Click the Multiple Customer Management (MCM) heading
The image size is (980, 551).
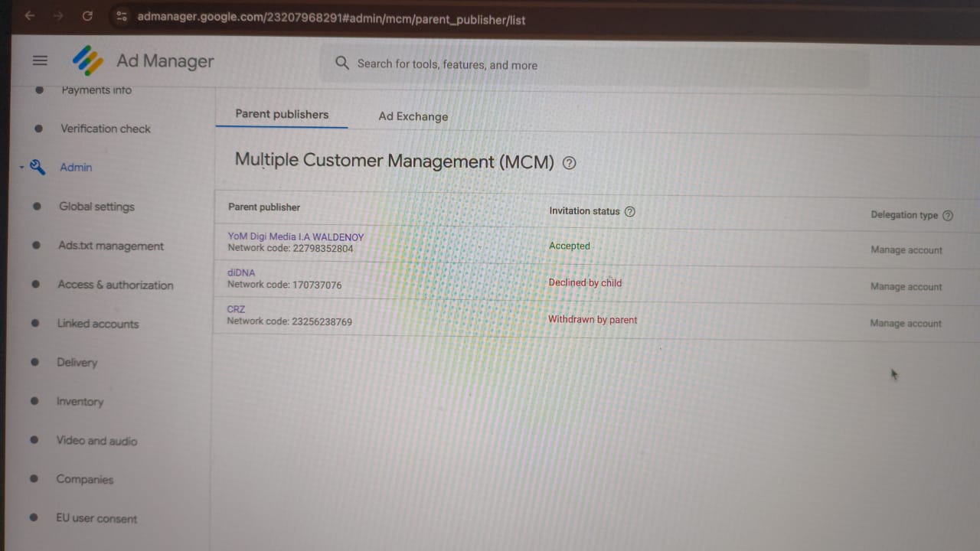[394, 161]
